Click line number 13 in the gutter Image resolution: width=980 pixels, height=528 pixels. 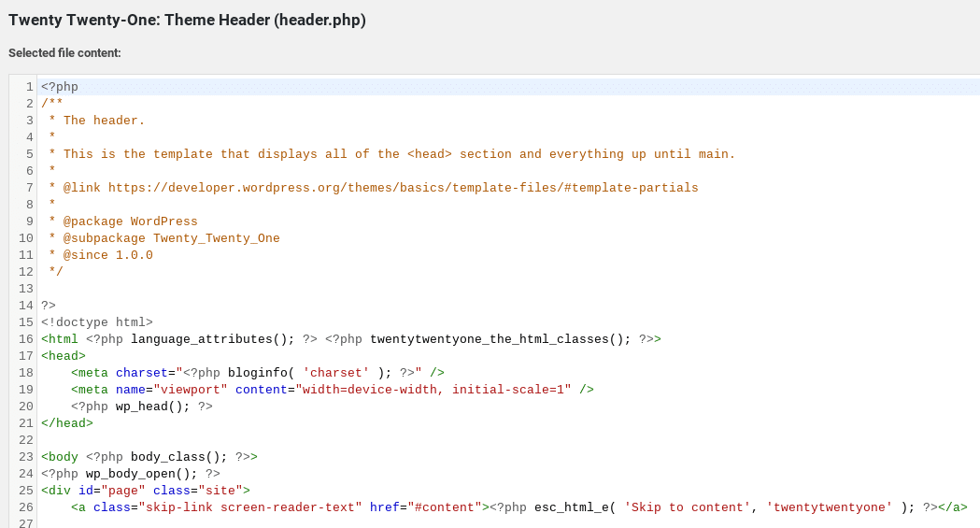26,289
